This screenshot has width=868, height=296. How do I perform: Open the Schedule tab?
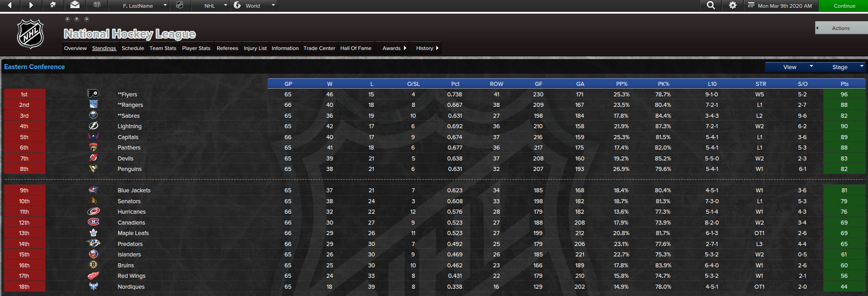click(133, 48)
